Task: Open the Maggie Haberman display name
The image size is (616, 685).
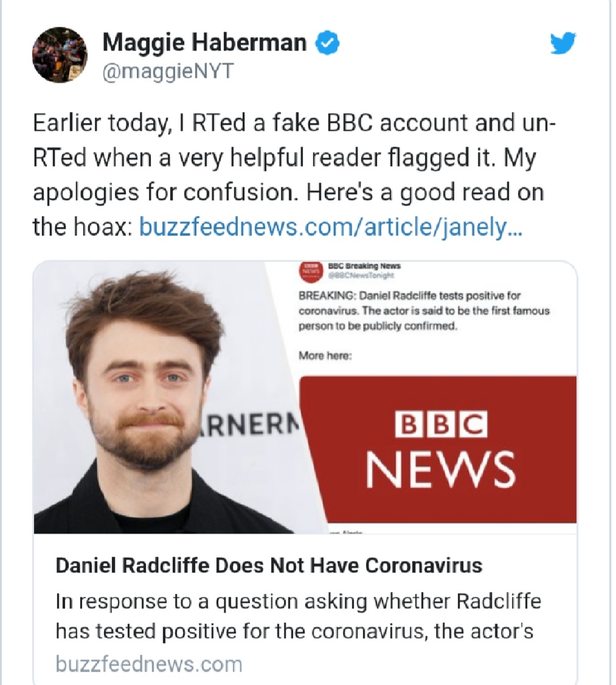Action: click(x=204, y=43)
